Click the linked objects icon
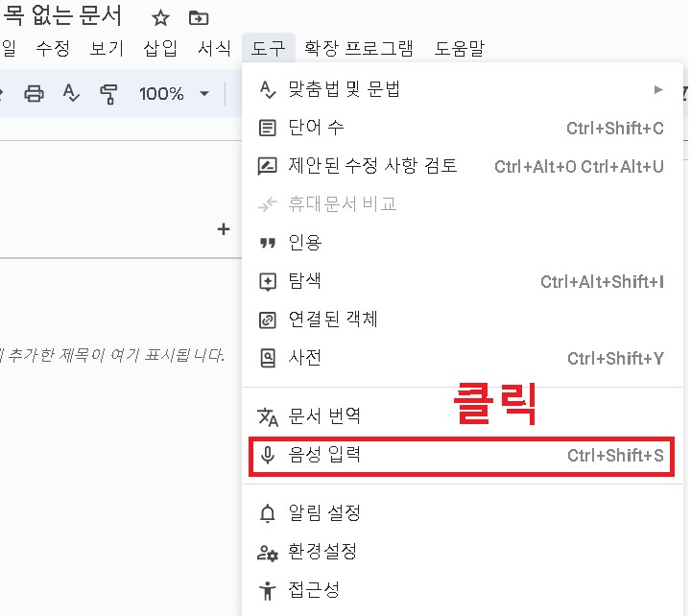Image resolution: width=691 pixels, height=616 pixels. 268,320
